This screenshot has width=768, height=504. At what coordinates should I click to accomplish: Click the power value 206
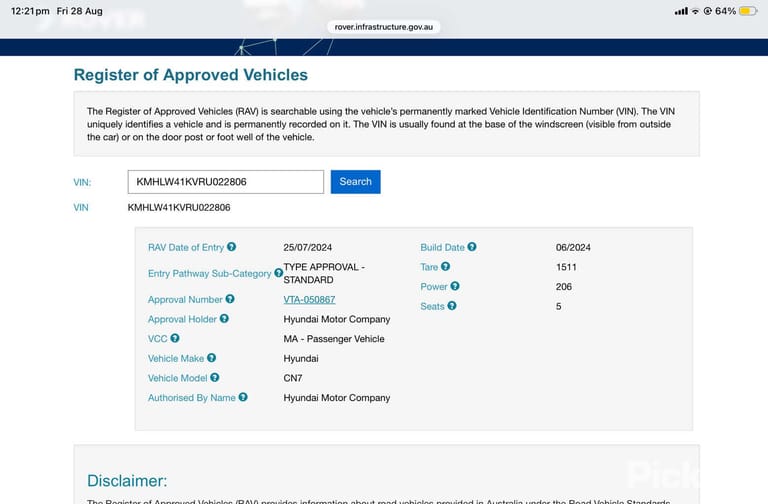tap(564, 287)
